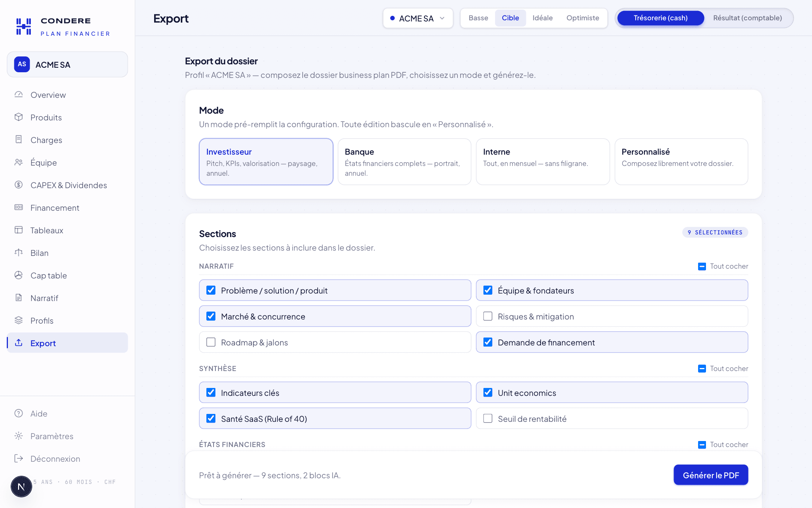Click the ACME SA sidebar profile card
This screenshot has height=508, width=812.
click(x=67, y=64)
